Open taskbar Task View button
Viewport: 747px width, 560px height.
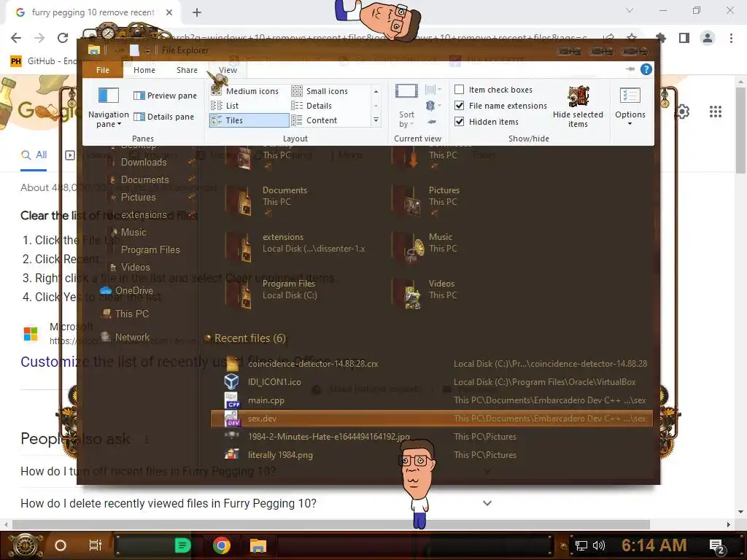click(96, 545)
